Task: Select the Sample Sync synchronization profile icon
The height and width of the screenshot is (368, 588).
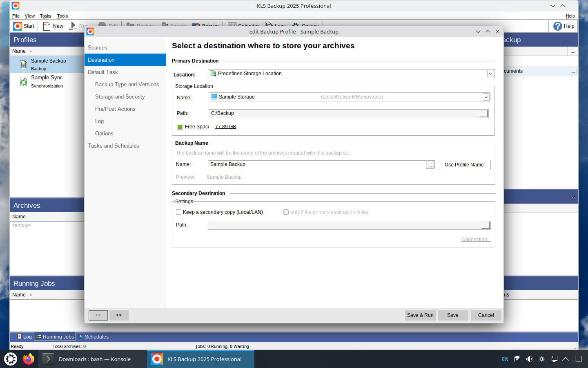Action: coord(24,82)
